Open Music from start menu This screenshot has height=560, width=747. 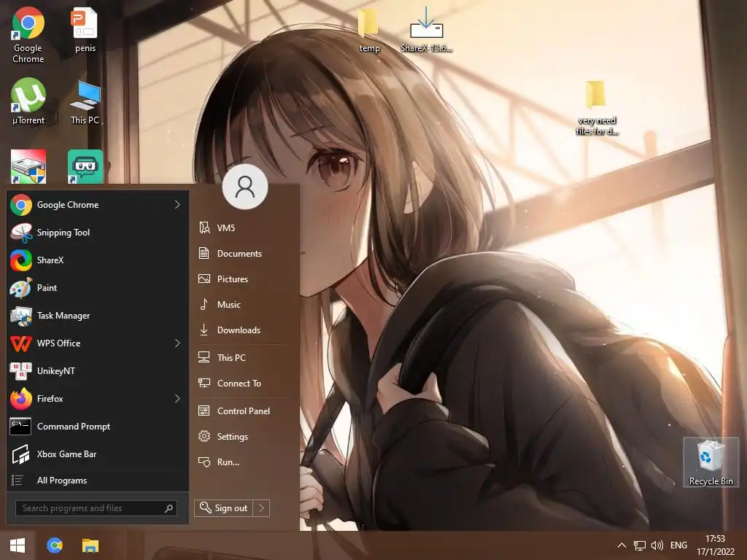(x=243, y=304)
